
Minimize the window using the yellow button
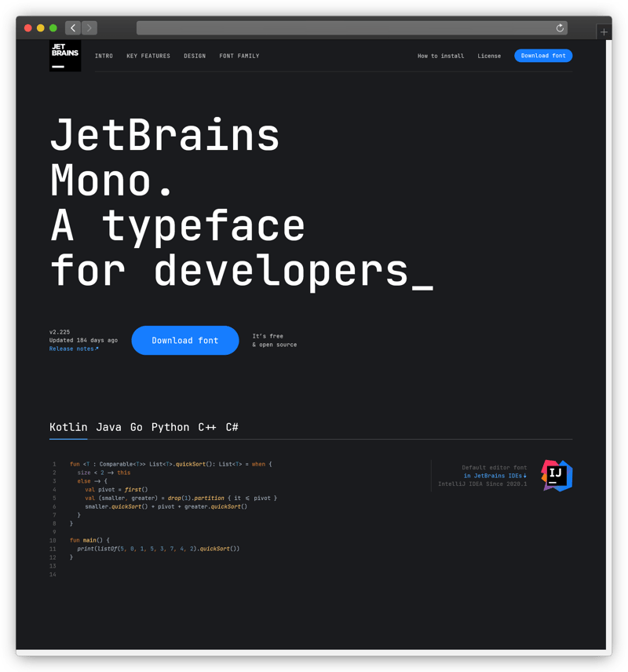(40, 27)
